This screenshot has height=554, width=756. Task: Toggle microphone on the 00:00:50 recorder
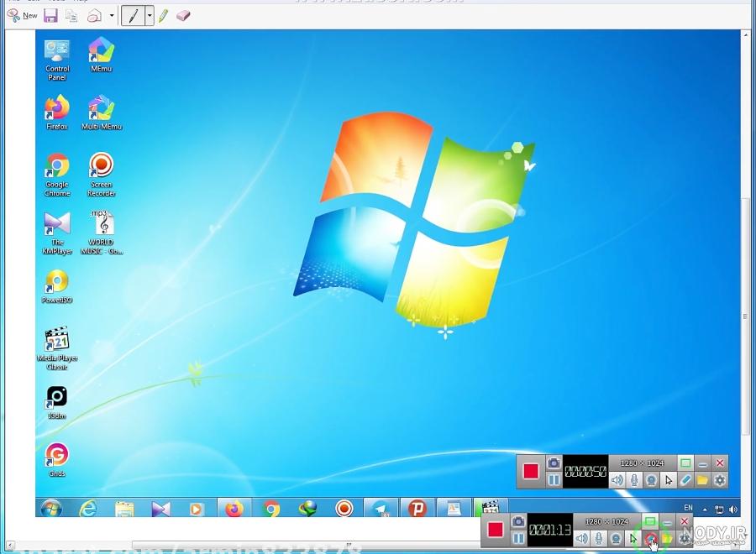(x=634, y=480)
